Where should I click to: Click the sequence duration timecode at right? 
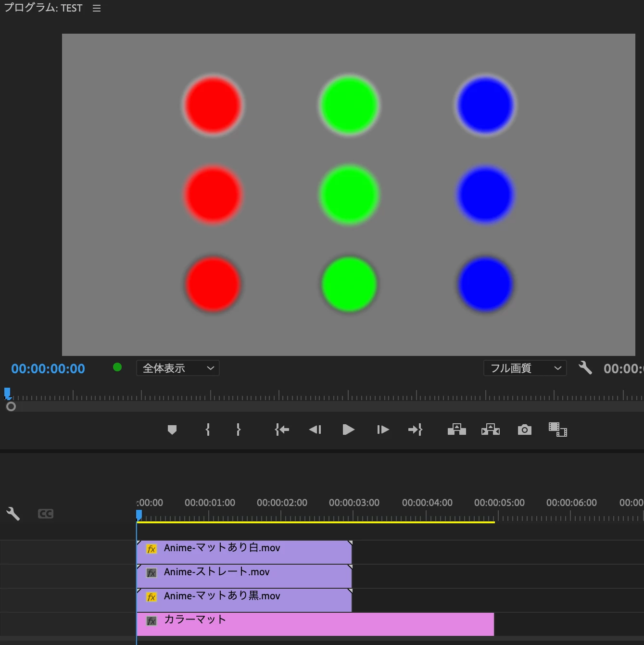[623, 369]
